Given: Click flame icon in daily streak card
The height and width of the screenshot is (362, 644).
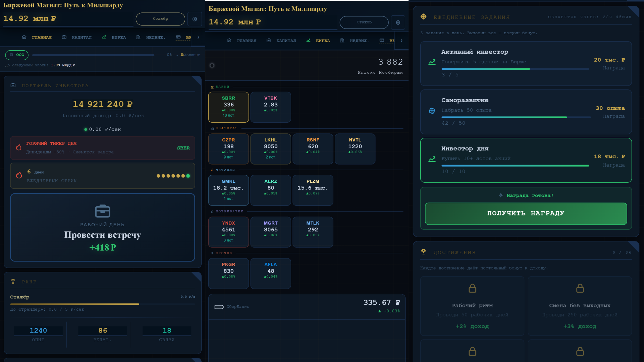Looking at the screenshot, I should tap(19, 175).
